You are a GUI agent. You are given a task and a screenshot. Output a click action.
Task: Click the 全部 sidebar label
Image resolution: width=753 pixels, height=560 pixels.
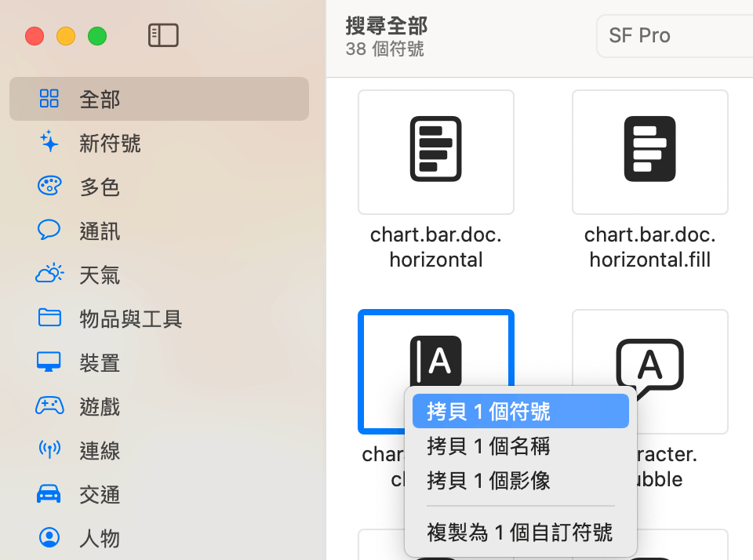[x=100, y=100]
